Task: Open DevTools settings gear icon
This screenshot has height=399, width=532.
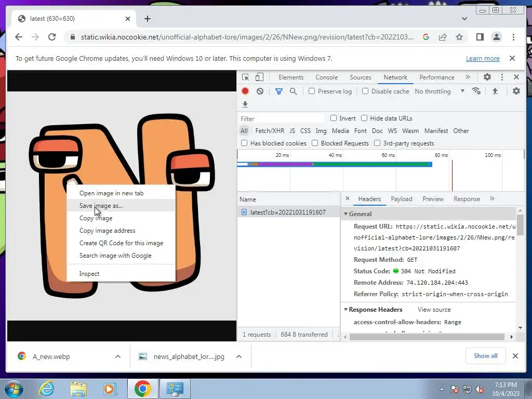Action: pyautogui.click(x=487, y=77)
